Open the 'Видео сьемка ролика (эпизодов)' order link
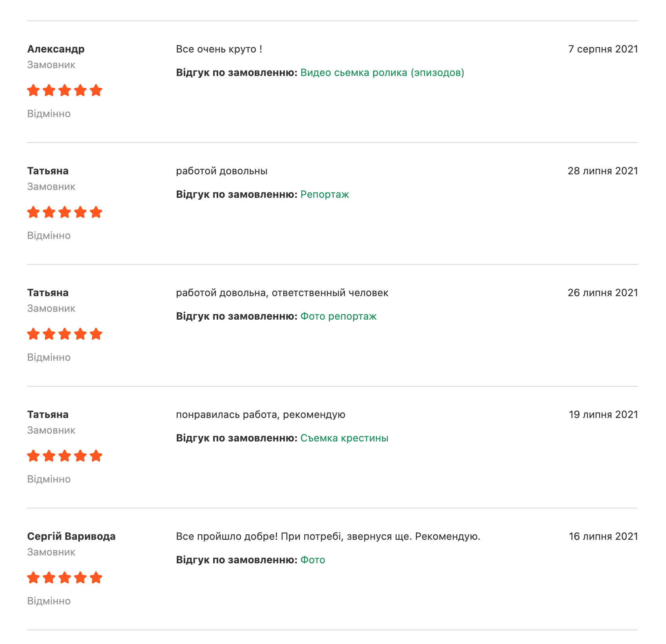This screenshot has width=666, height=644. [382, 73]
